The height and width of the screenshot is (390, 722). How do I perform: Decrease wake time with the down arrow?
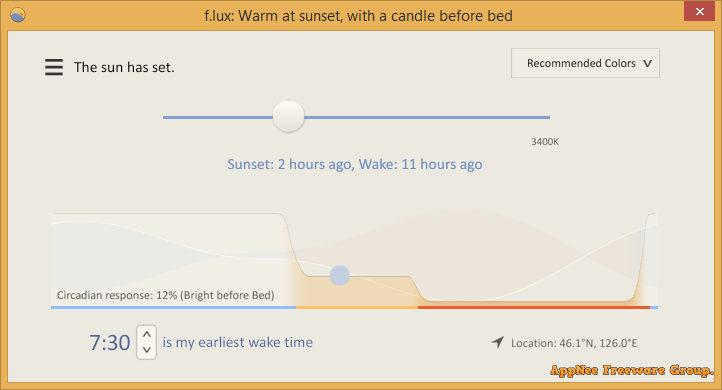[146, 349]
